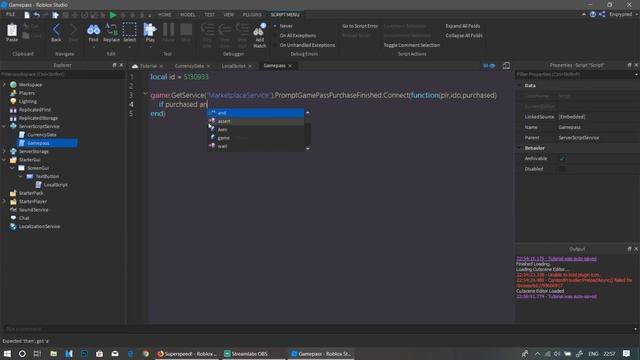Open the FILE menu

10,15
